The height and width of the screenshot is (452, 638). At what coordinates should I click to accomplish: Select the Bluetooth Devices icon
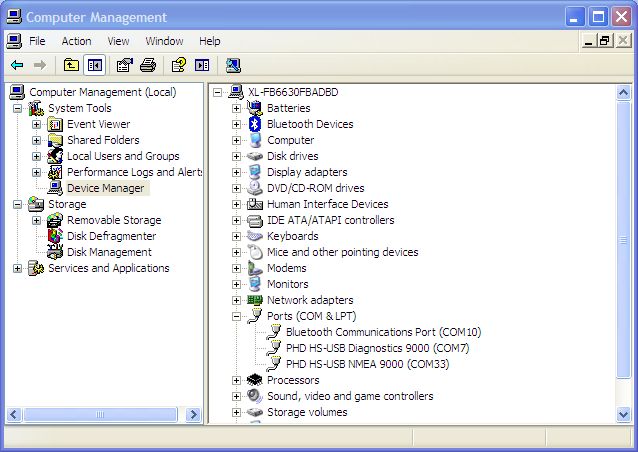tap(255, 124)
